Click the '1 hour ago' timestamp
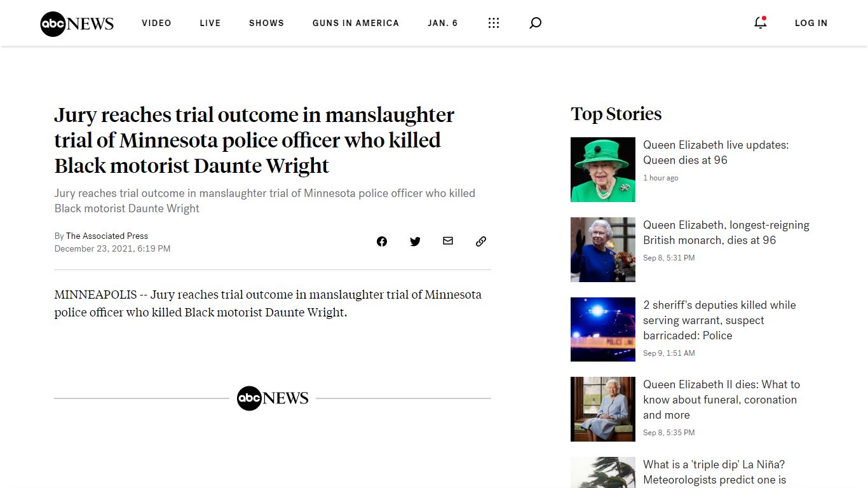 661,178
